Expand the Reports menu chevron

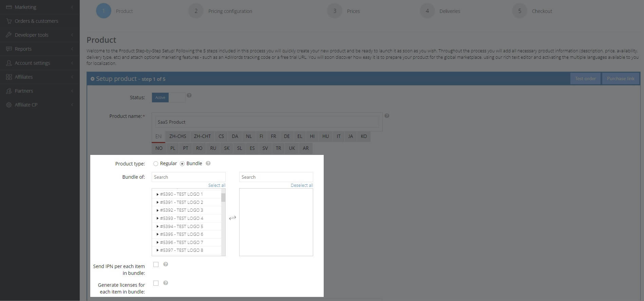[72, 49]
